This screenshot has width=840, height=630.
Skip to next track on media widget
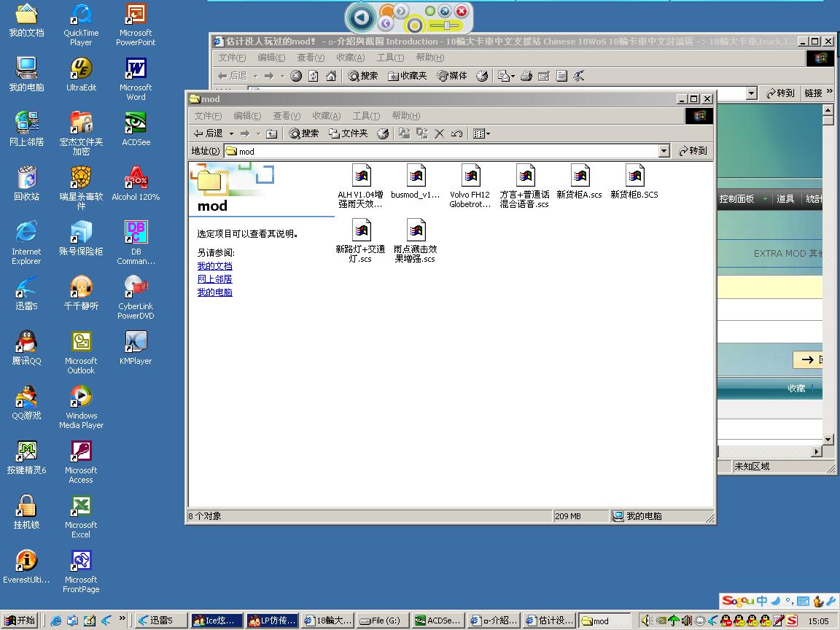click(401, 11)
